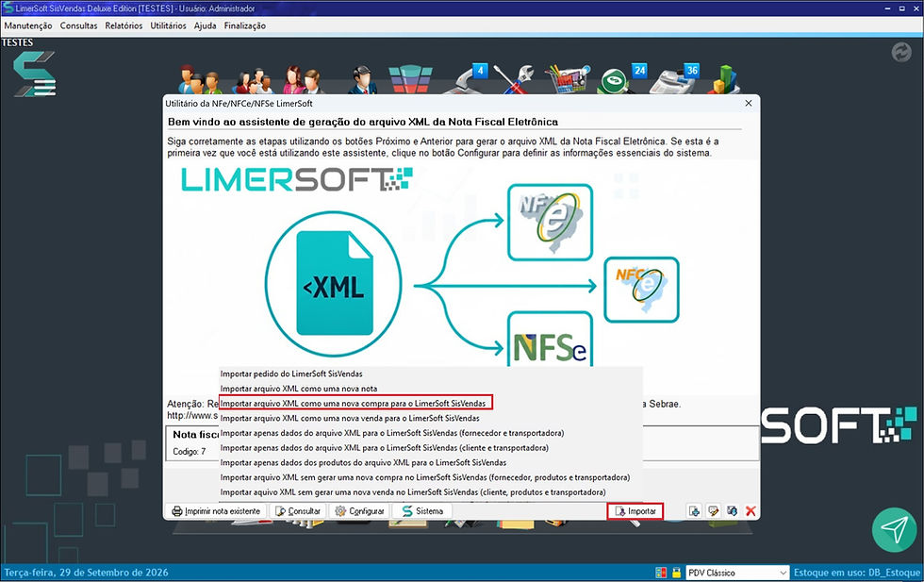
Task: Open the Finalização menu
Action: pos(244,26)
